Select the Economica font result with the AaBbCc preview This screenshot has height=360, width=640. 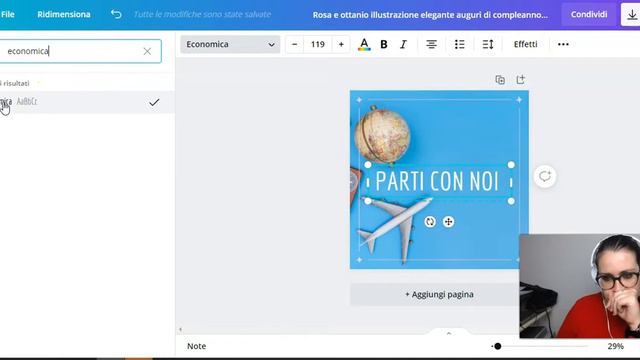click(87, 102)
